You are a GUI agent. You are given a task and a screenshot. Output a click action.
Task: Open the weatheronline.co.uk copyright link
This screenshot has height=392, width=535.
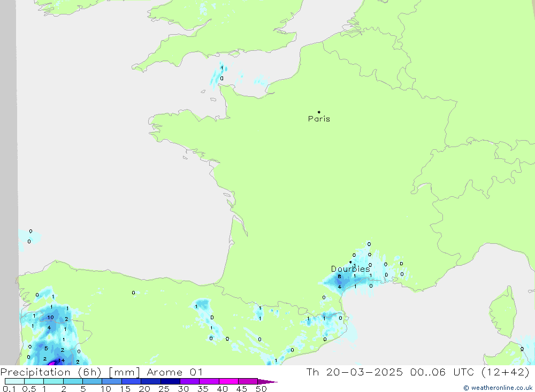tap(498, 388)
